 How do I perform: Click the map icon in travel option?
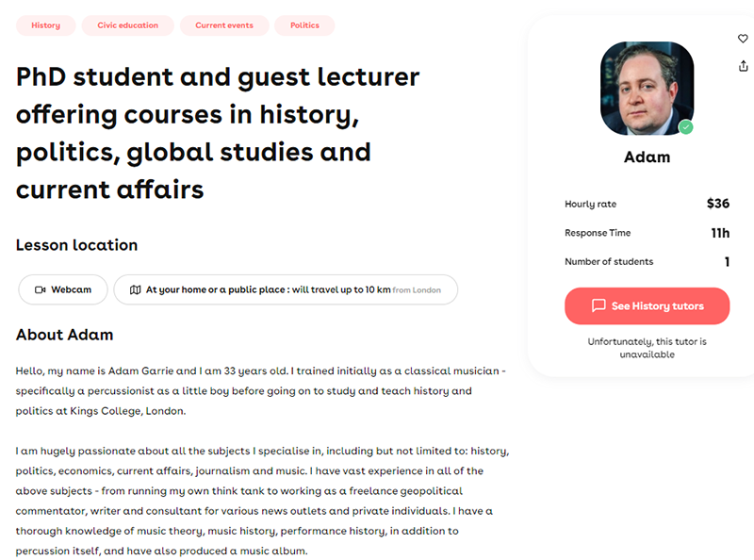[x=135, y=289]
